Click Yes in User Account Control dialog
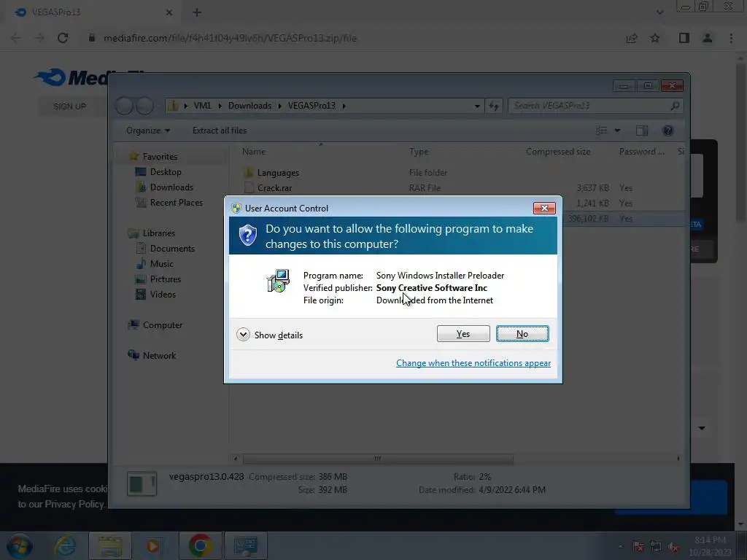 [463, 334]
